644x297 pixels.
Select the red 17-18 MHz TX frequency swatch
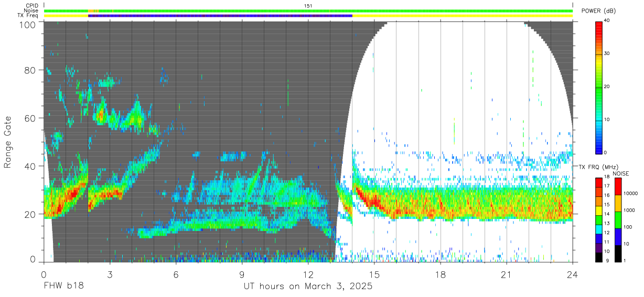tap(599, 182)
